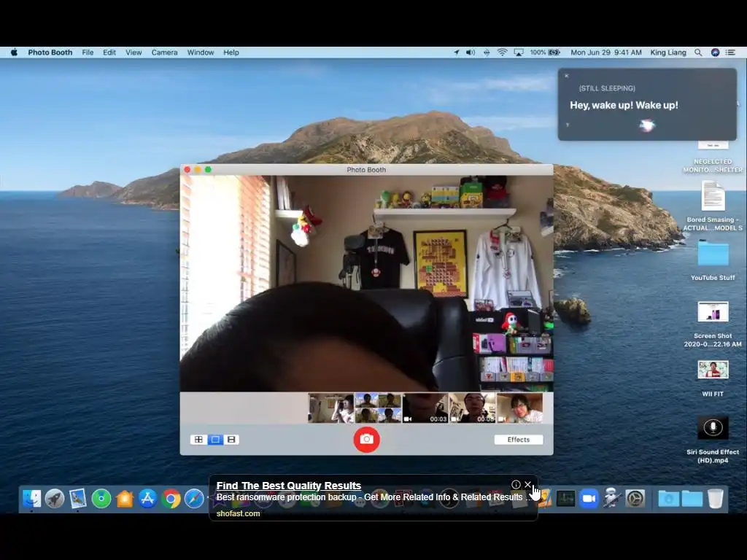
Task: Click the ad info icon
Action: point(516,484)
